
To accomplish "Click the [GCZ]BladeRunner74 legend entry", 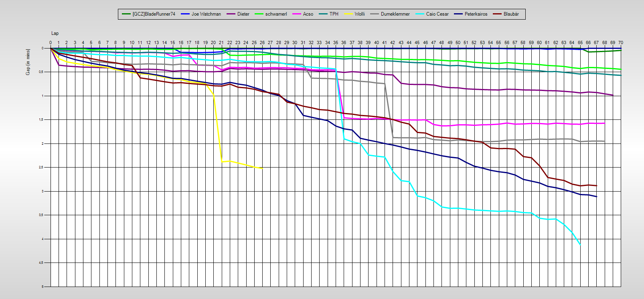I will 154,14.
